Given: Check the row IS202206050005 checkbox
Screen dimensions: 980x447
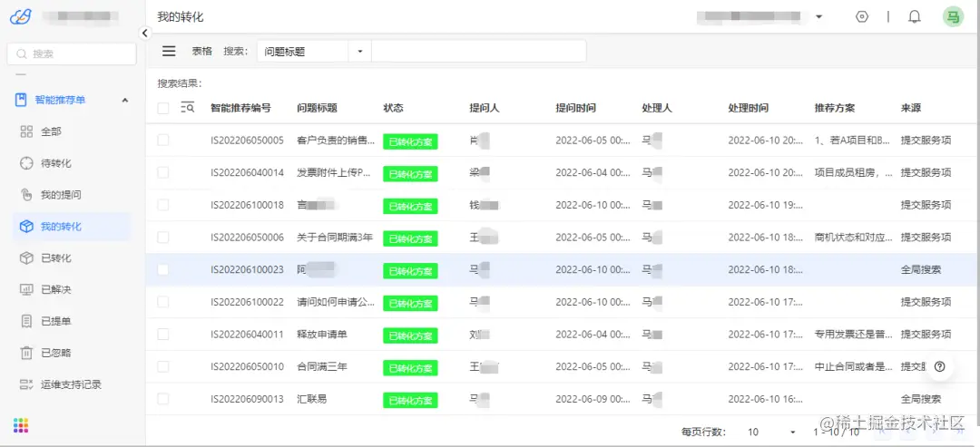Looking at the screenshot, I should 163,141.
